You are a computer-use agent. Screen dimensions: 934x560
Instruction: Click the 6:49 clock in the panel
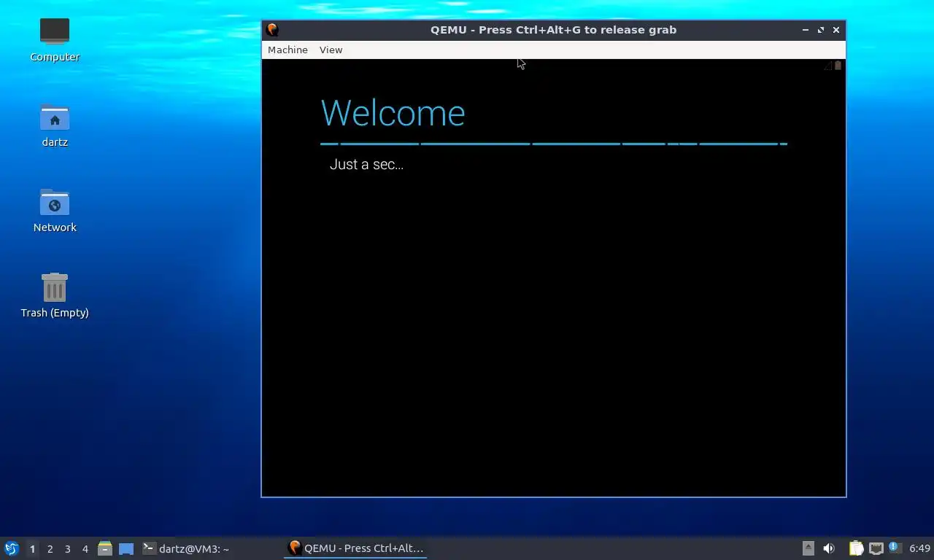(919, 548)
